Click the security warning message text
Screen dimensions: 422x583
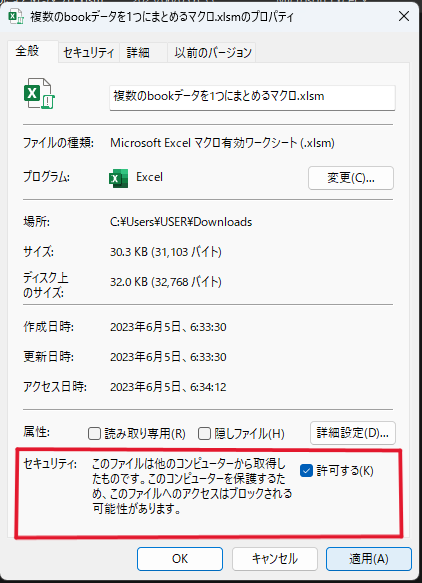click(x=192, y=486)
